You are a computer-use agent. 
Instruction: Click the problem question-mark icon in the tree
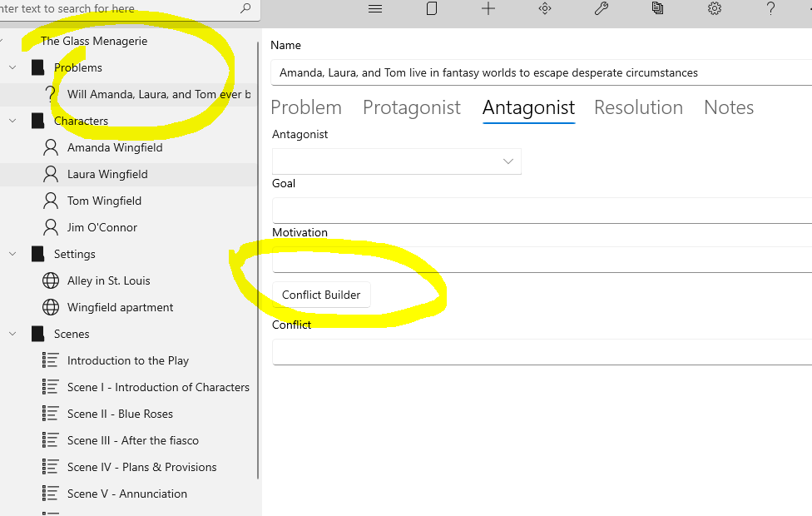pyautogui.click(x=52, y=94)
